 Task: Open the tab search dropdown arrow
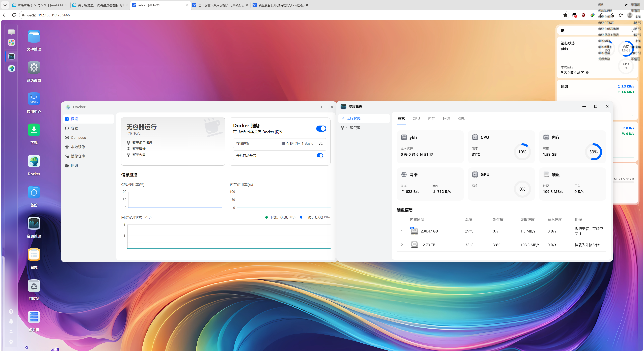tap(5, 5)
